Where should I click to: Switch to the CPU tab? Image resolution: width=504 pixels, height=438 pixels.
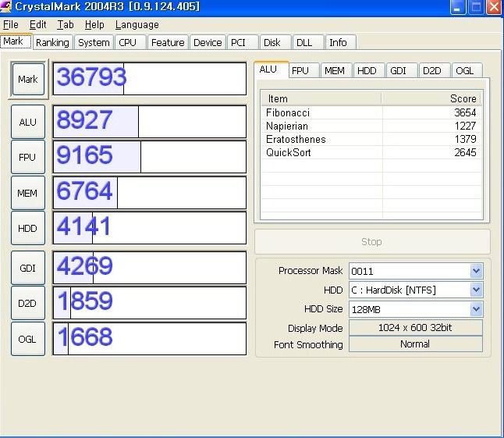130,42
